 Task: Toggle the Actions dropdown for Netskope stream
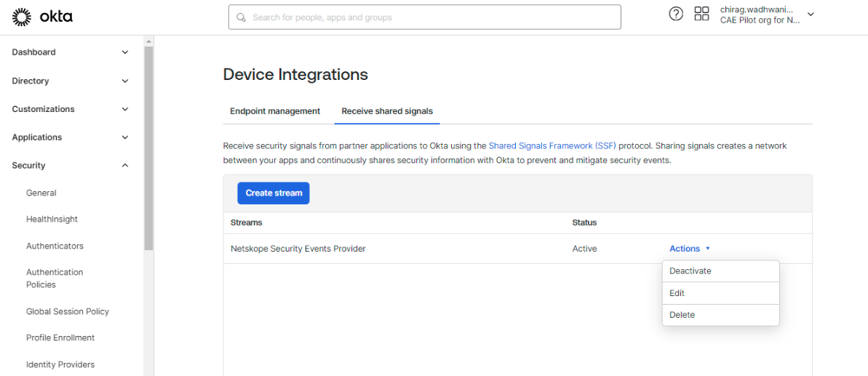[x=689, y=249]
